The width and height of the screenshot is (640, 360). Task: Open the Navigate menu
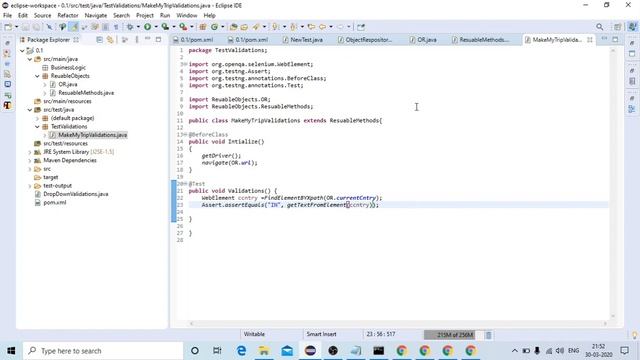(96, 16)
